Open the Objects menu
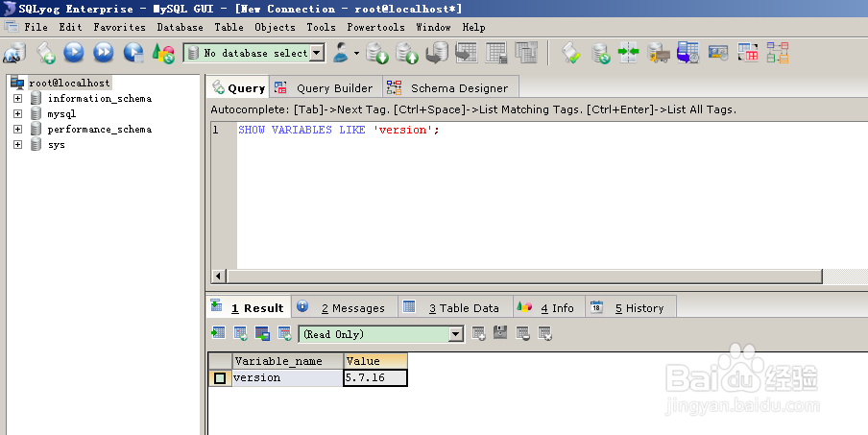This screenshot has width=868, height=435. pyautogui.click(x=276, y=27)
